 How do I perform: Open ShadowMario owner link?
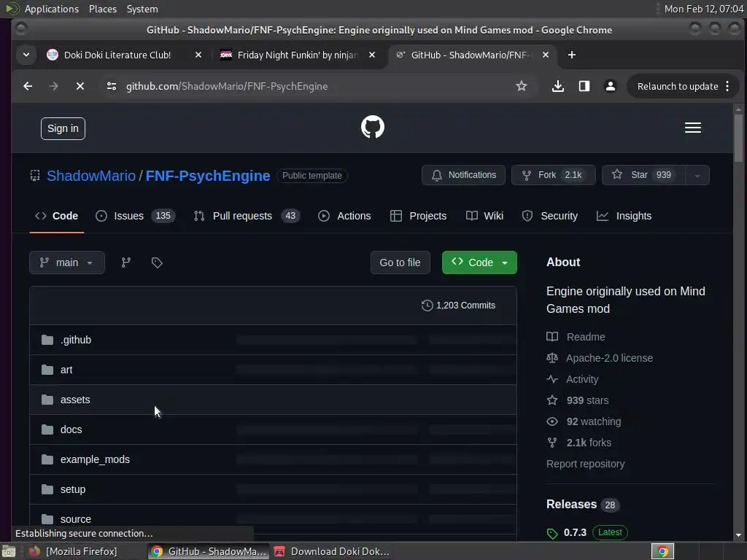pyautogui.click(x=91, y=176)
